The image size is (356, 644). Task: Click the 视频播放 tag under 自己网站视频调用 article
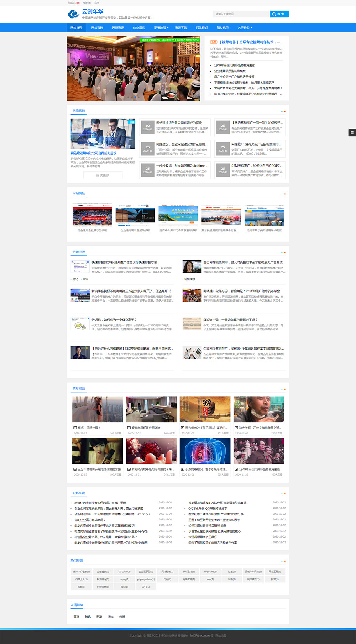189,279
